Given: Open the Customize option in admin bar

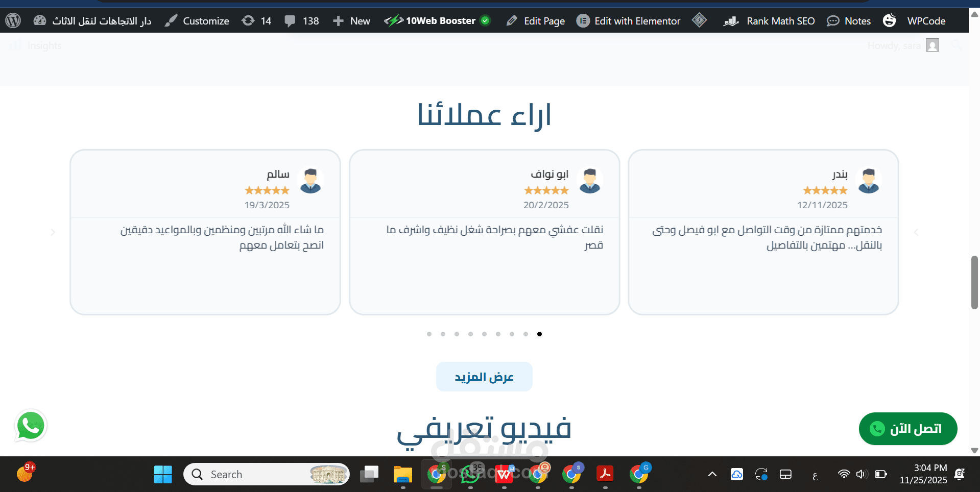Looking at the screenshot, I should [197, 21].
